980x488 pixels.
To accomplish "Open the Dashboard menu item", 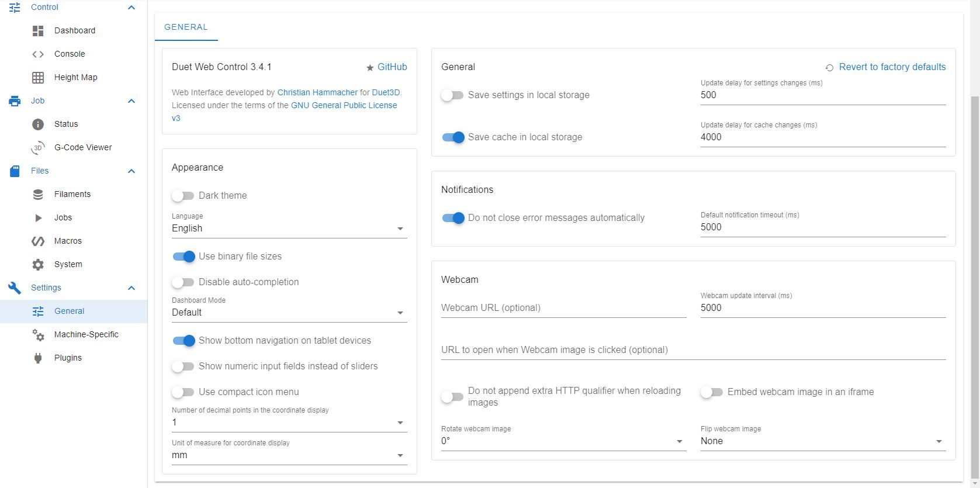I will (x=74, y=30).
